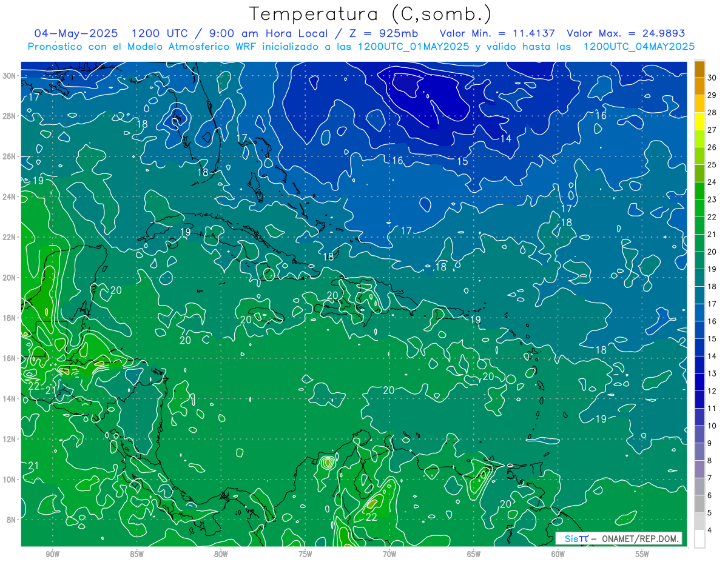Click the longitude label '70W'
The width and height of the screenshot is (728, 562).
tap(389, 554)
